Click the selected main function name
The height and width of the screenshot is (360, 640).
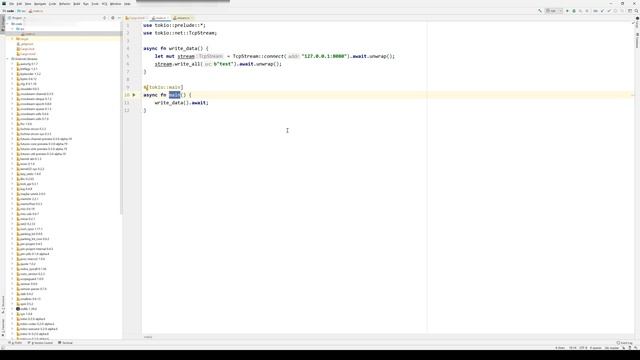pos(174,95)
